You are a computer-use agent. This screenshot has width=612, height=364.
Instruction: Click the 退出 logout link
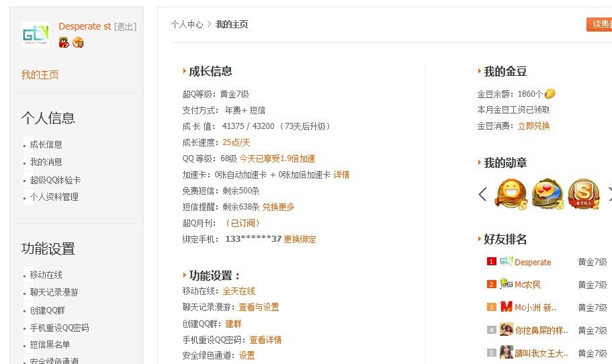tap(125, 27)
